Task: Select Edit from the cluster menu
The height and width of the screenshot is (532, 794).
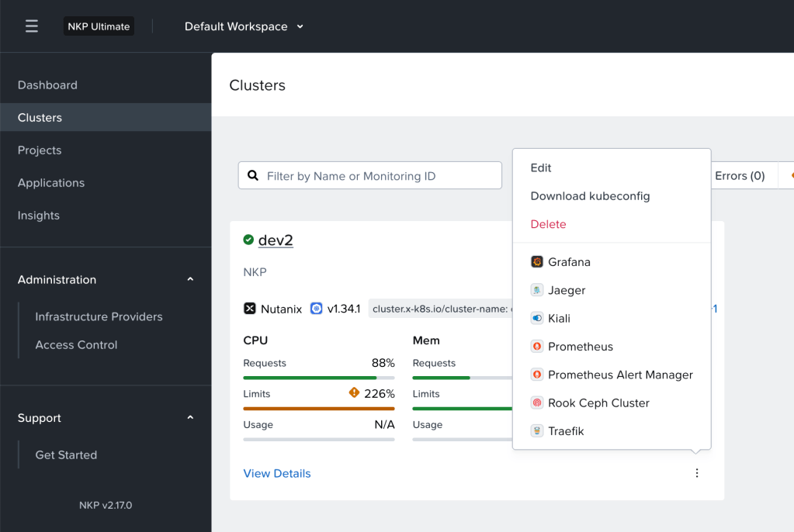Action: point(541,168)
